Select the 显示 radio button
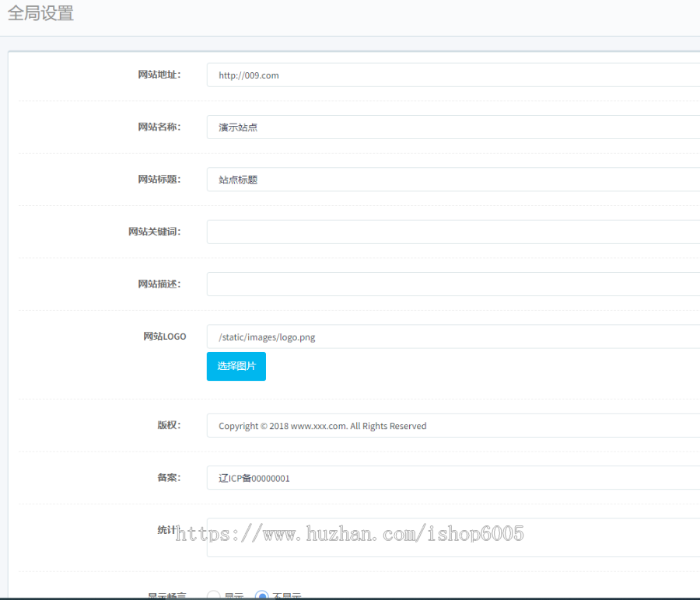 pyautogui.click(x=213, y=595)
